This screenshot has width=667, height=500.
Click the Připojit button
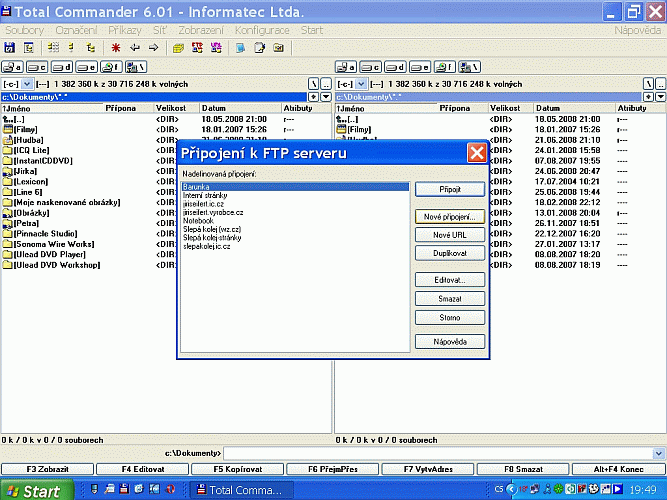point(450,188)
